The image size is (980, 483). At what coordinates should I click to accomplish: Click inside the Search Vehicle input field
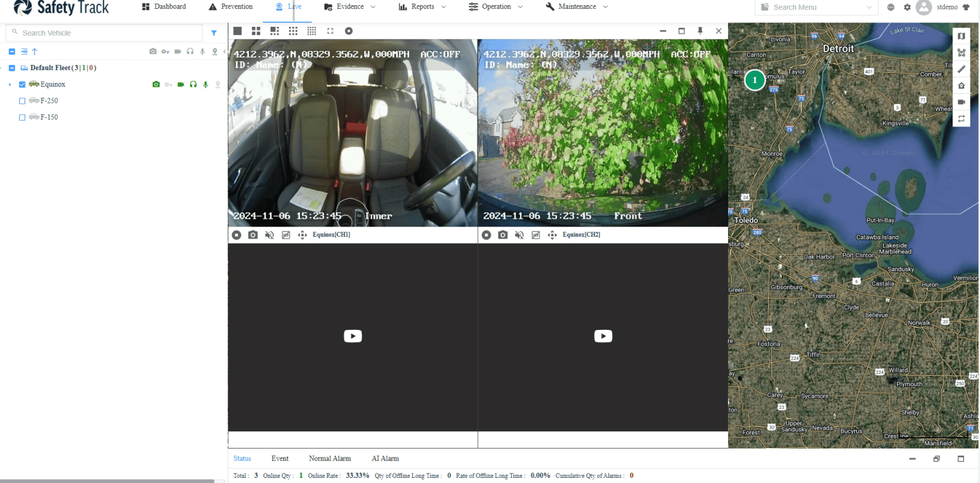click(102, 33)
